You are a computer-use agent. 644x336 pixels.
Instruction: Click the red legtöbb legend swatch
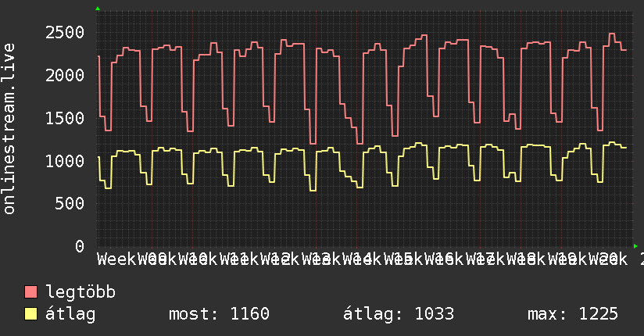click(30, 292)
